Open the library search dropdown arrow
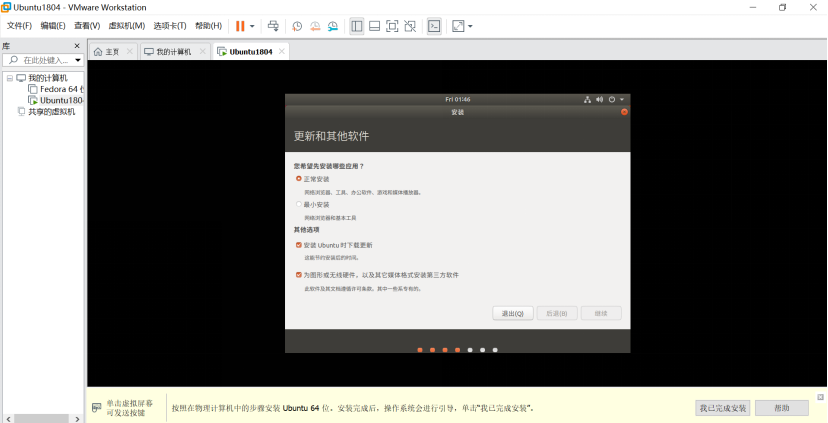 (x=78, y=60)
